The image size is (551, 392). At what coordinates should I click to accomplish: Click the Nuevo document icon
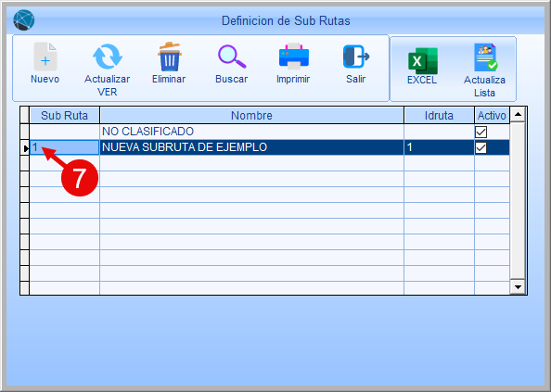pyautogui.click(x=45, y=57)
